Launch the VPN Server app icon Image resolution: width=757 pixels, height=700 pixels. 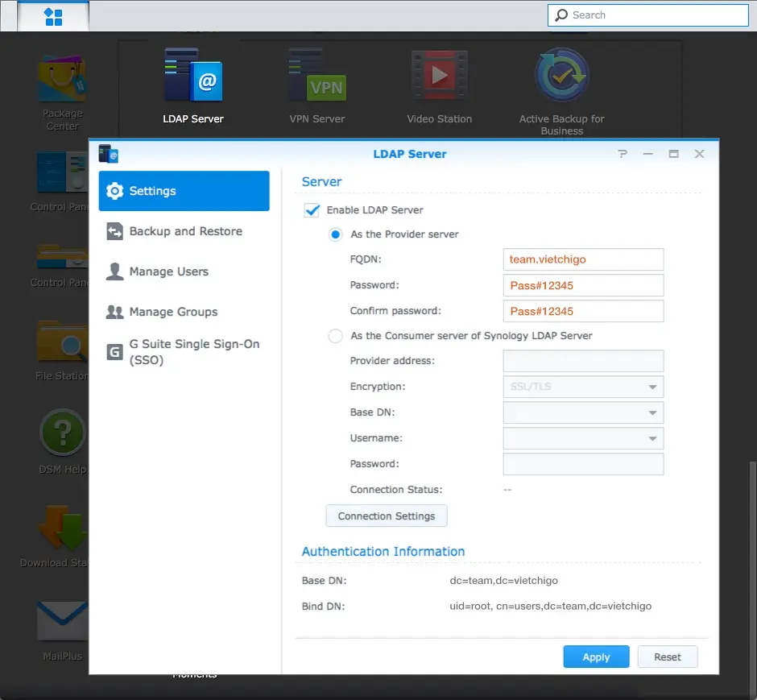tap(317, 75)
